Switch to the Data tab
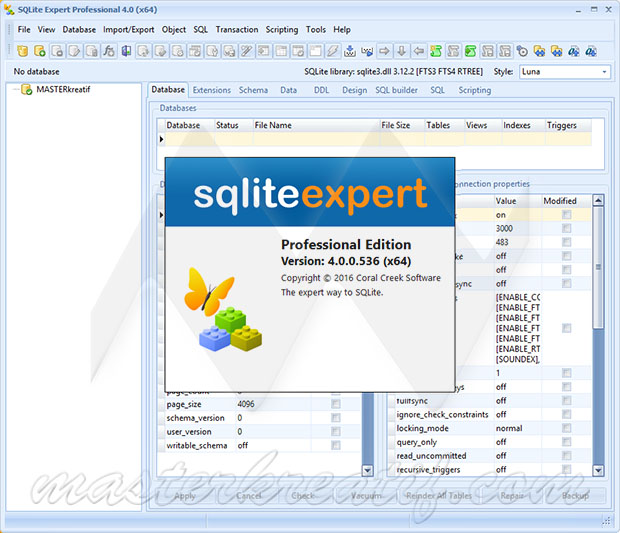The width and height of the screenshot is (620, 533). click(288, 90)
